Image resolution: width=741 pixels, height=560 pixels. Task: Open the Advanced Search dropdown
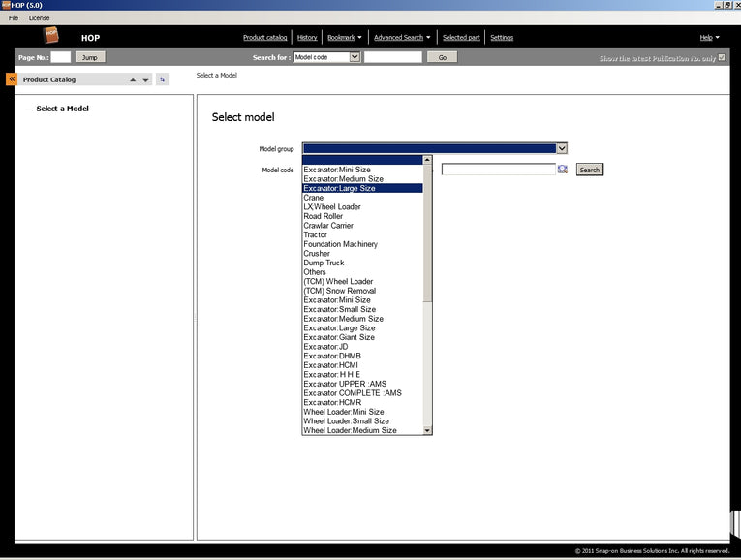402,37
